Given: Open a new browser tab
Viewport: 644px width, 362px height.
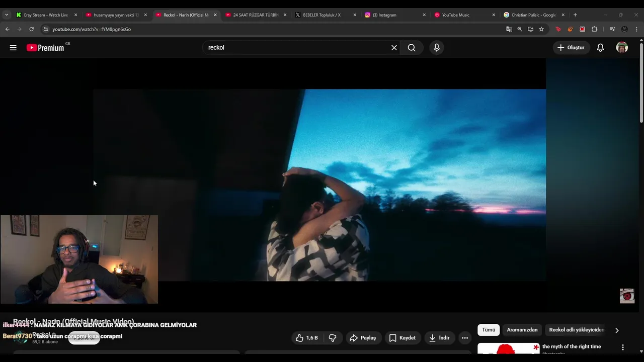Looking at the screenshot, I should pos(575,15).
